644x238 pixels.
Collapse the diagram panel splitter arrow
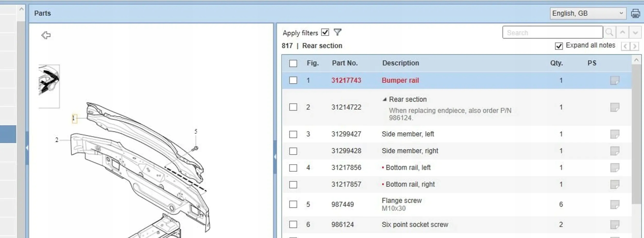[x=275, y=157]
